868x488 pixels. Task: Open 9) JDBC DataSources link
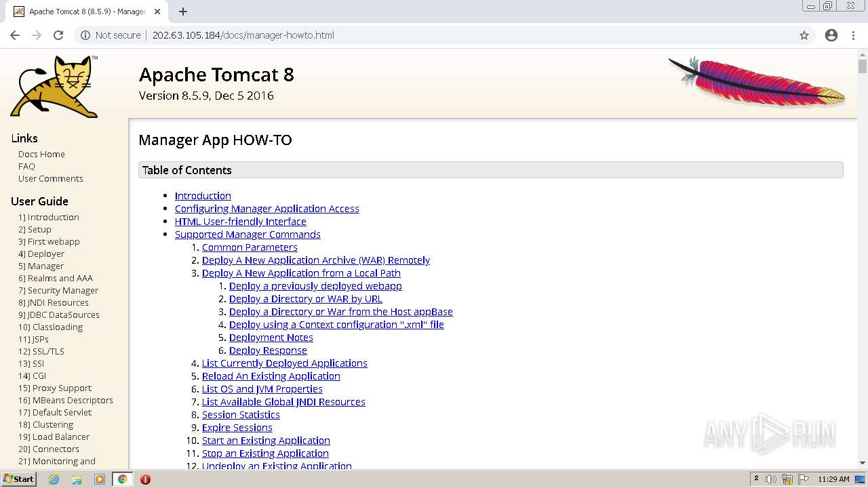tap(59, 314)
